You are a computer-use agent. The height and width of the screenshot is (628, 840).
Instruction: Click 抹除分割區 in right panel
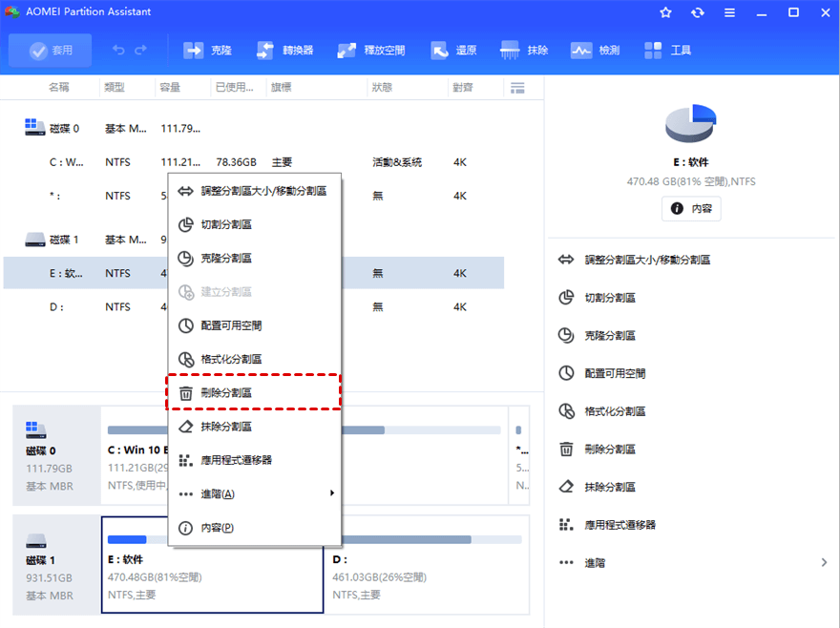(x=610, y=487)
